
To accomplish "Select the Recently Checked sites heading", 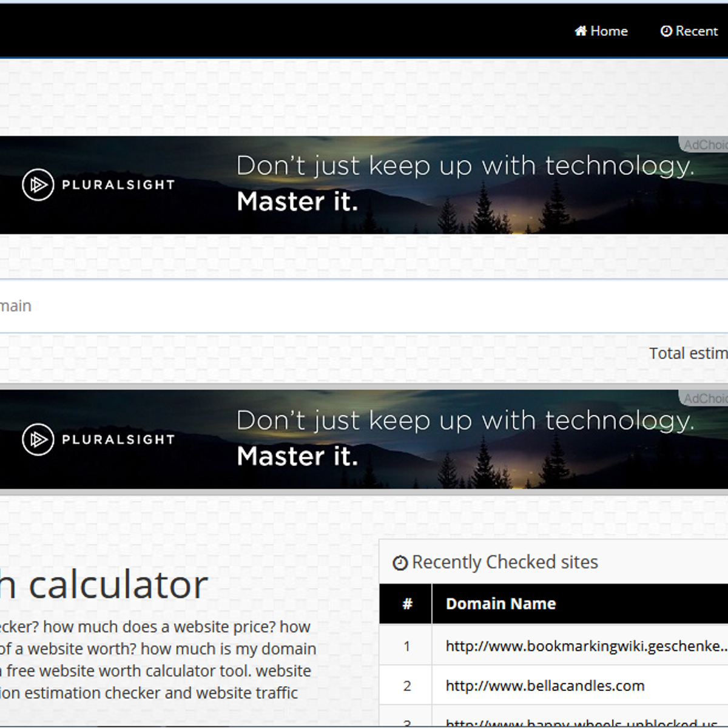I will [x=505, y=562].
